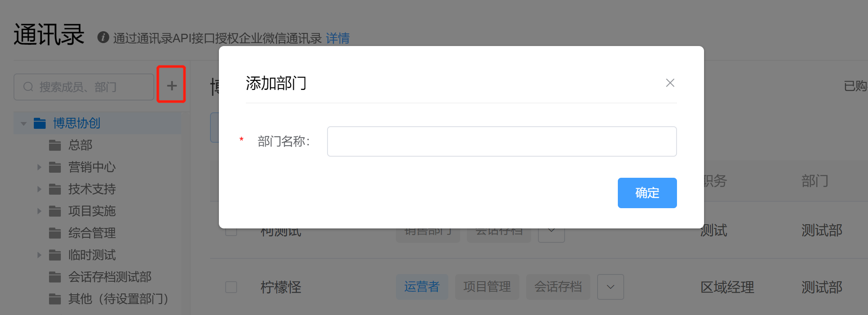Click the folder icon for 综合管理
Screen dimensions: 868x315
(55, 233)
